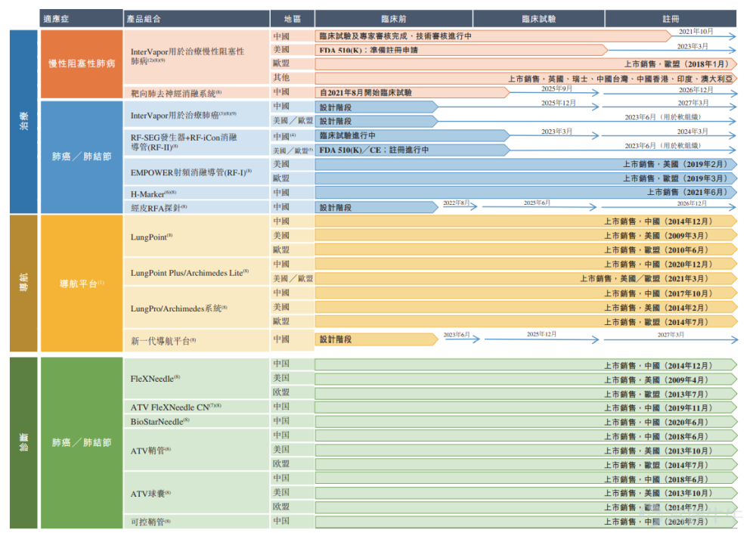Click the 上市銷售，中國（2020年6月） bar

click(x=526, y=423)
